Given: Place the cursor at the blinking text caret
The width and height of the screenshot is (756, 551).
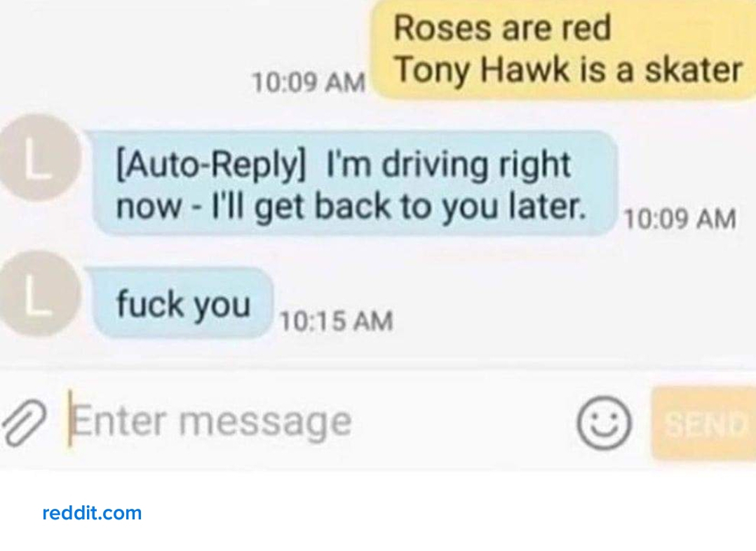Looking at the screenshot, I should [70, 418].
